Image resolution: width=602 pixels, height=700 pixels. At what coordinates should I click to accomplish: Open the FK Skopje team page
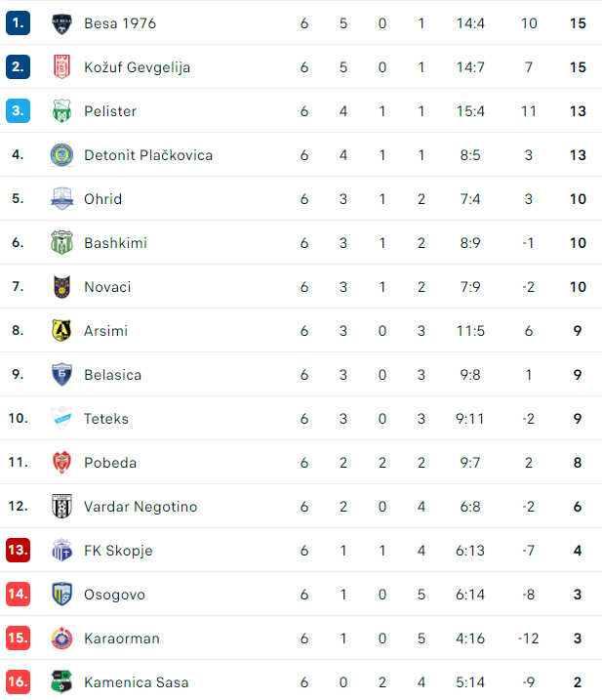(118, 551)
